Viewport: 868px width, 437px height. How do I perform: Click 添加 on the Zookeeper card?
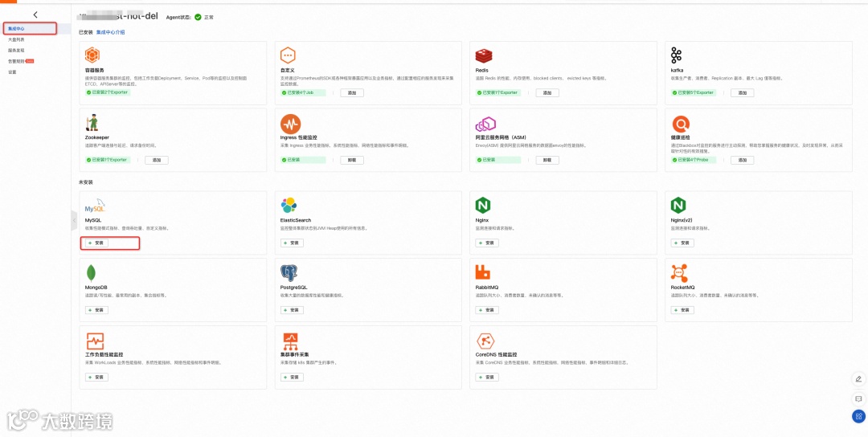pyautogui.click(x=157, y=160)
